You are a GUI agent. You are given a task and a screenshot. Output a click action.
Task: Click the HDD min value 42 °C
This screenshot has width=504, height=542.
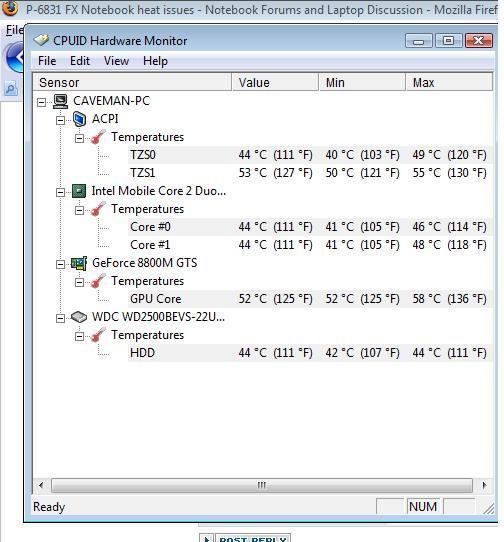point(363,353)
